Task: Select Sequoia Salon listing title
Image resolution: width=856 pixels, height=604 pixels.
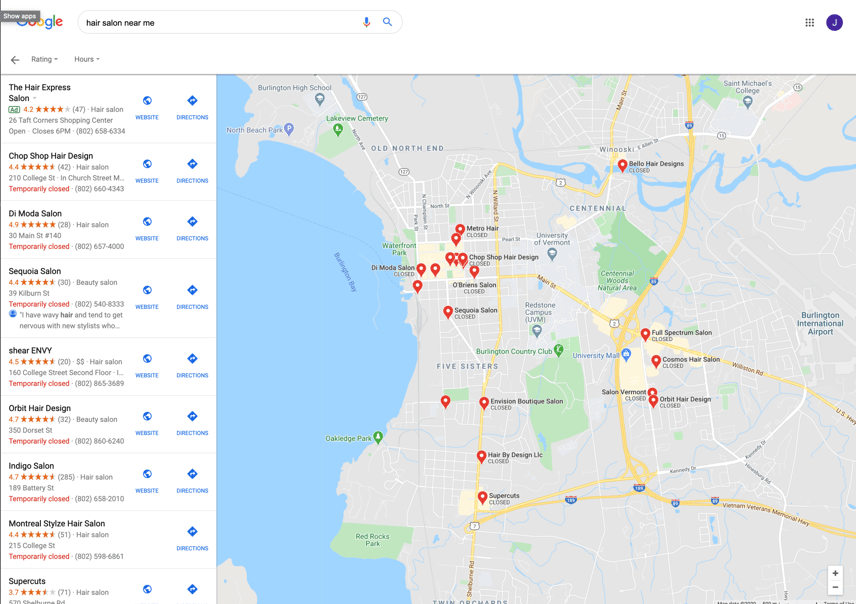Action: click(34, 271)
